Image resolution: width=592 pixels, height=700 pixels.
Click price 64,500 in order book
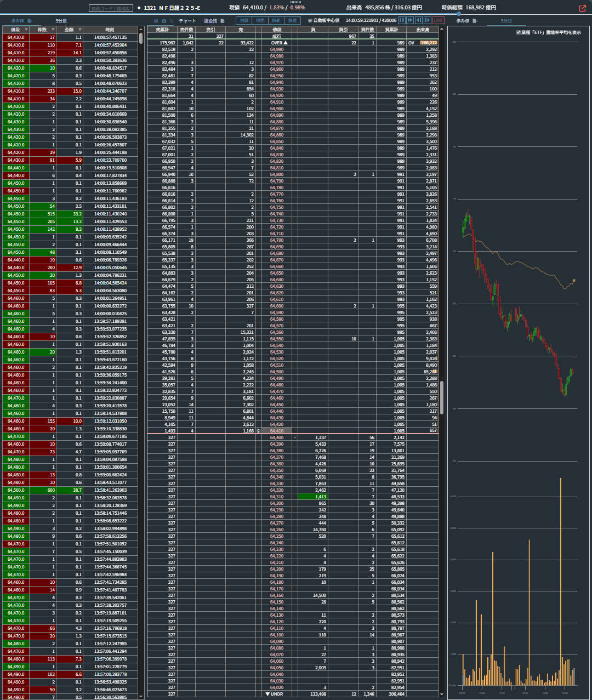[x=277, y=372]
